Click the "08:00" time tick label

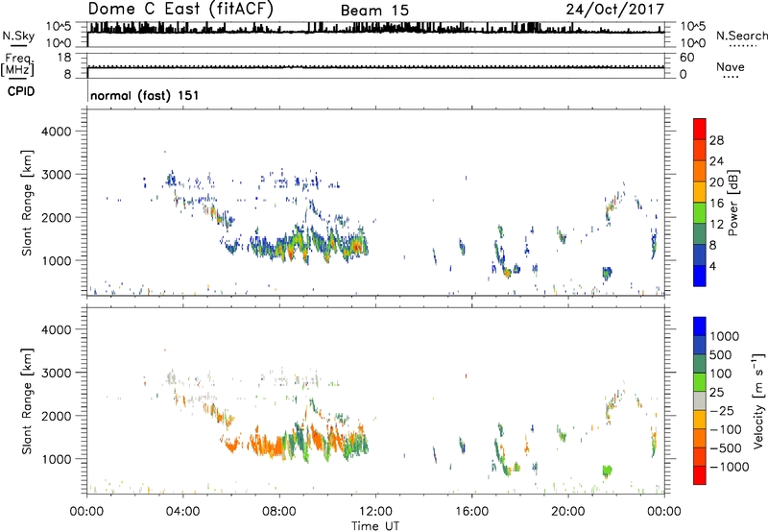pos(279,512)
